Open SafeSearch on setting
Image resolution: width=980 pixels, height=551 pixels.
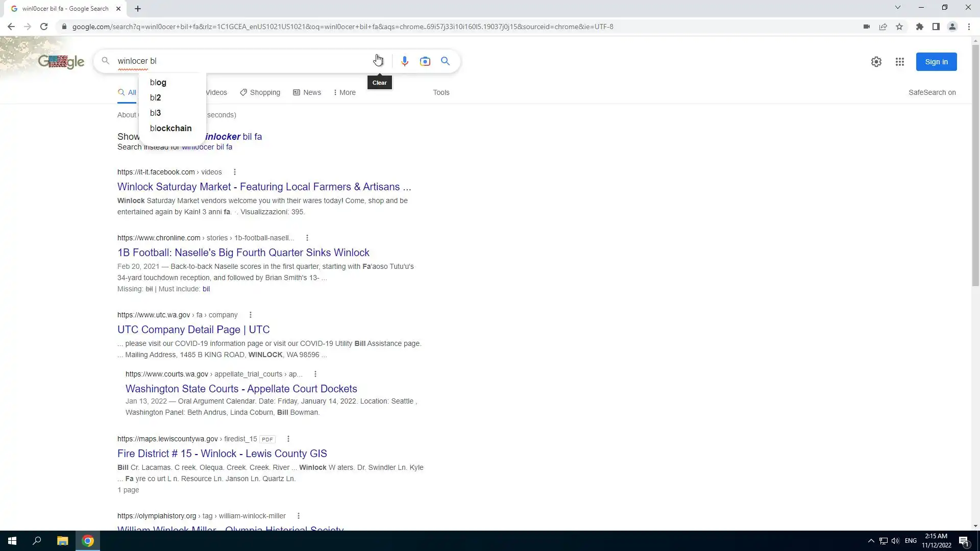pyautogui.click(x=932, y=92)
